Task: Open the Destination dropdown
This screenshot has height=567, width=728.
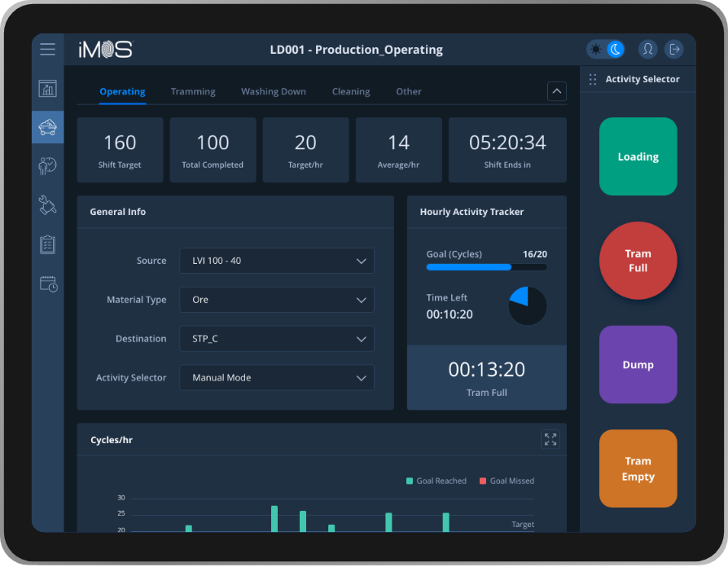Action: [x=277, y=339]
